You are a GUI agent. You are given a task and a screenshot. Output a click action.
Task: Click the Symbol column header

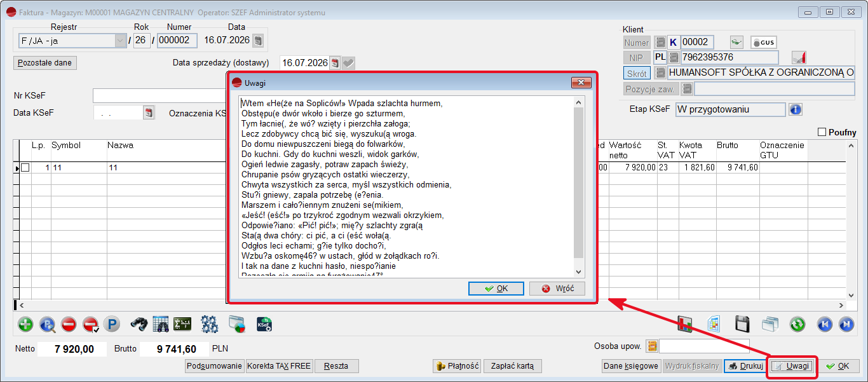78,150
